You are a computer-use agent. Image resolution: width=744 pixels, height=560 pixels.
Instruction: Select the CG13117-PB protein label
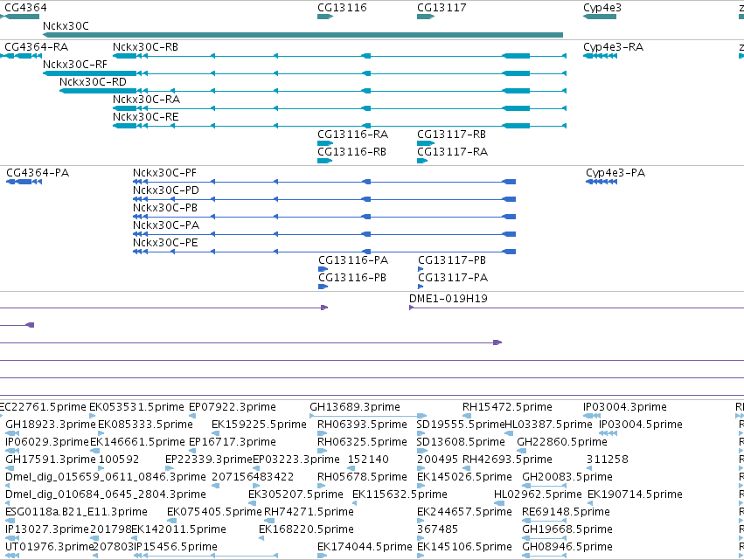click(452, 260)
